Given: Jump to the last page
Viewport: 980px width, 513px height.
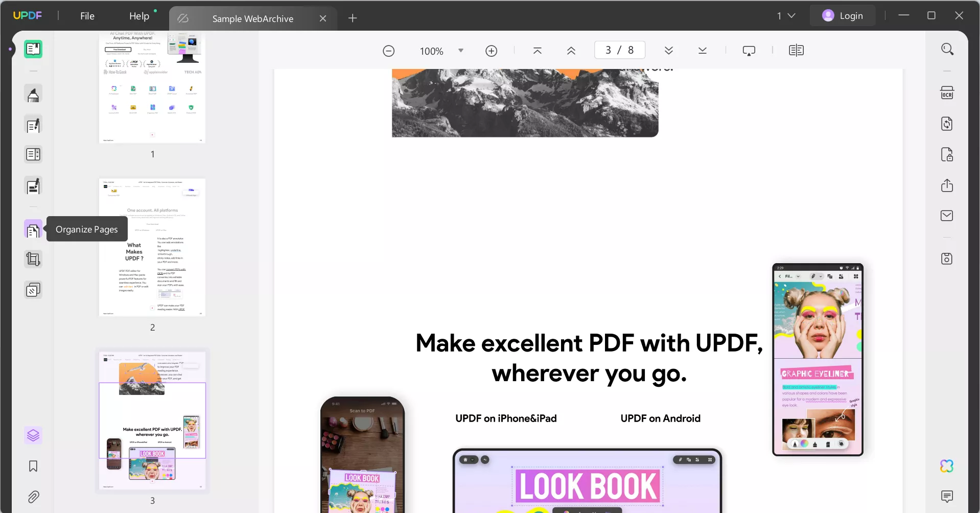Looking at the screenshot, I should click(703, 51).
